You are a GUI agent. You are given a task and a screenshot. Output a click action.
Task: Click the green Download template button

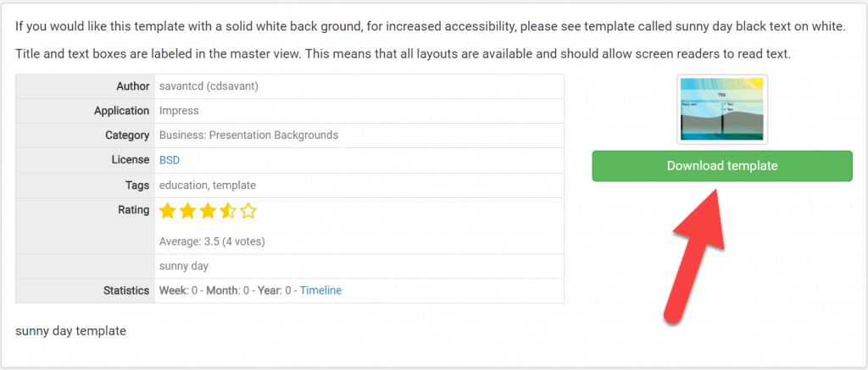(722, 166)
